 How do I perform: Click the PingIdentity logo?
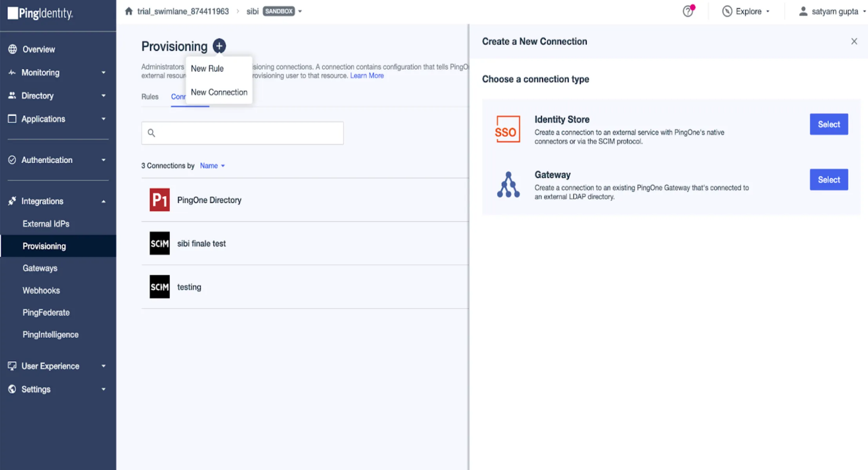click(x=40, y=13)
